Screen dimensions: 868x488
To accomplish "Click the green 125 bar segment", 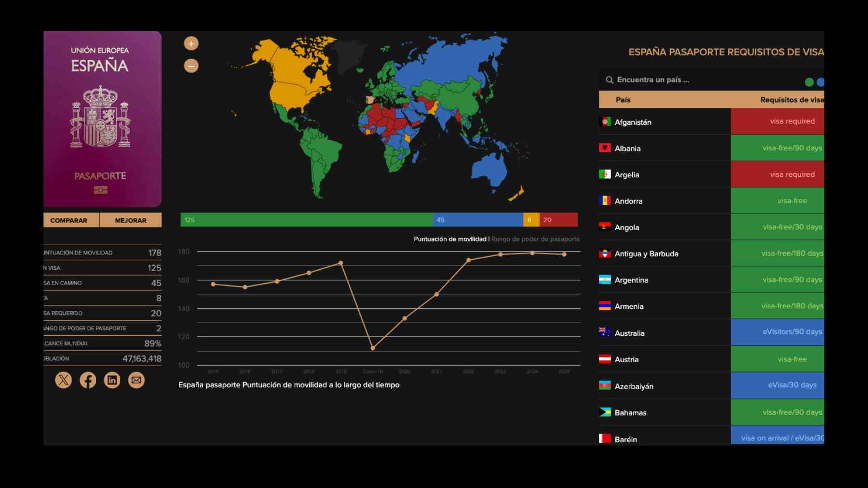I will (306, 220).
